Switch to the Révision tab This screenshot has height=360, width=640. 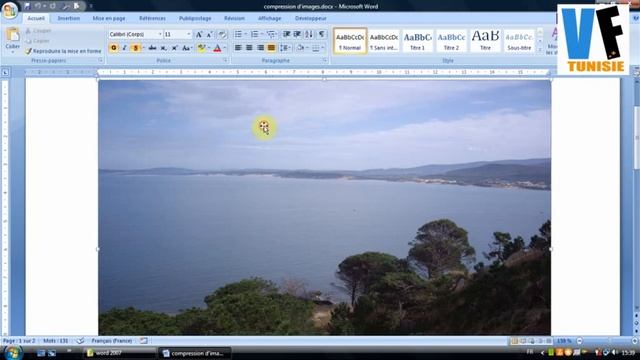(x=234, y=18)
